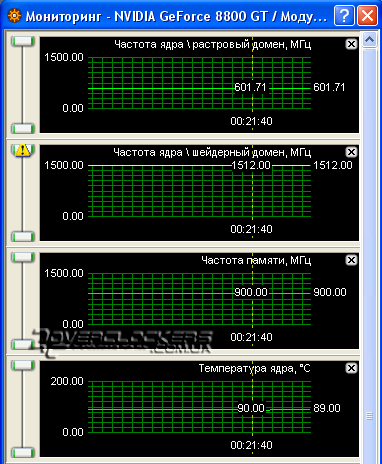Viewport: 382px width, 464px height.
Task: Click the 'Температура ядра, °C' graph title
Action: pos(255,368)
